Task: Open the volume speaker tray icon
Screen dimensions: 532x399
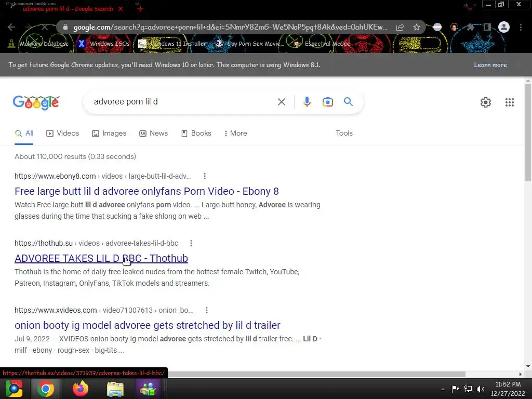Action: tap(481, 389)
